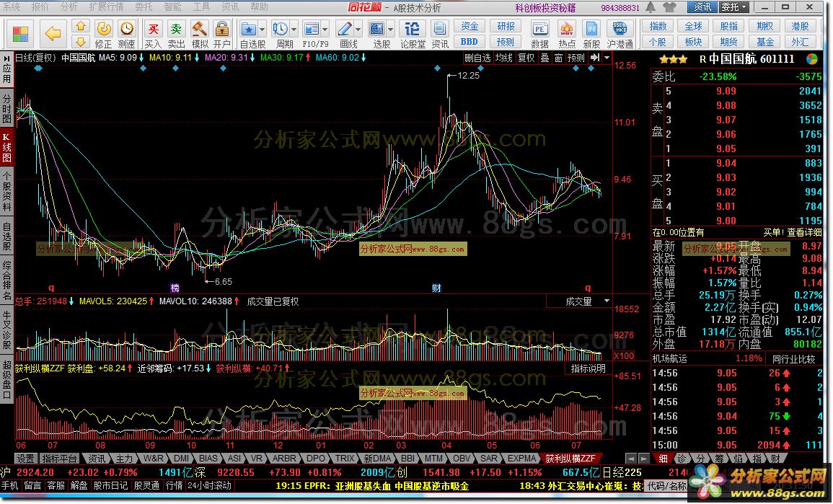
Task: Expand the 选股 dropdown arrow
Action: 390,30
